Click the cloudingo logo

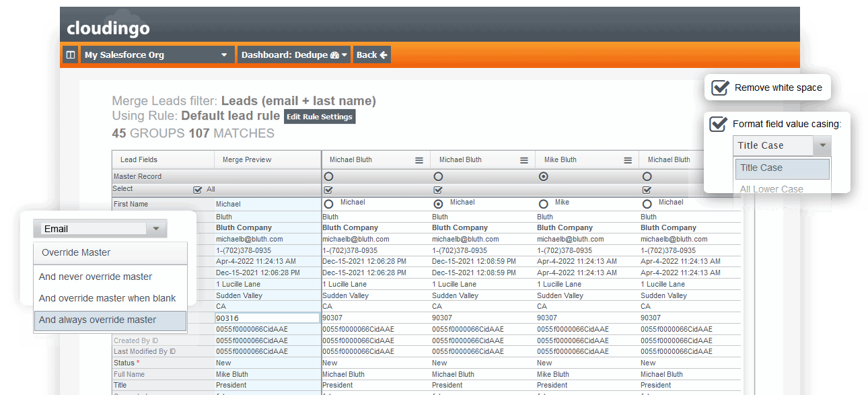[x=108, y=28]
